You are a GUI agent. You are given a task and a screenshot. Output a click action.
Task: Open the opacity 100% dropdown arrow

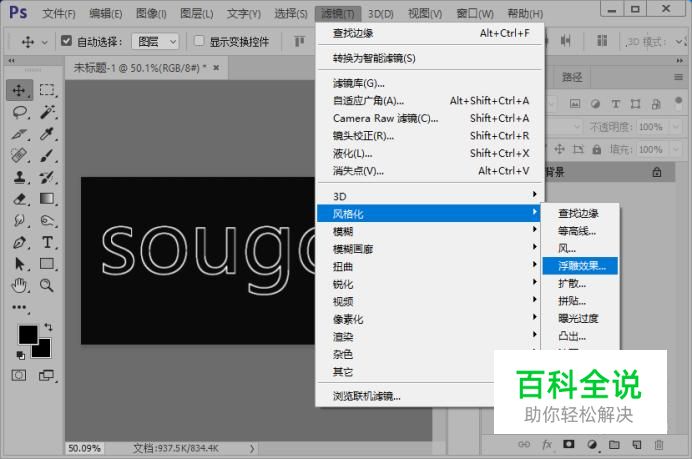coord(676,127)
